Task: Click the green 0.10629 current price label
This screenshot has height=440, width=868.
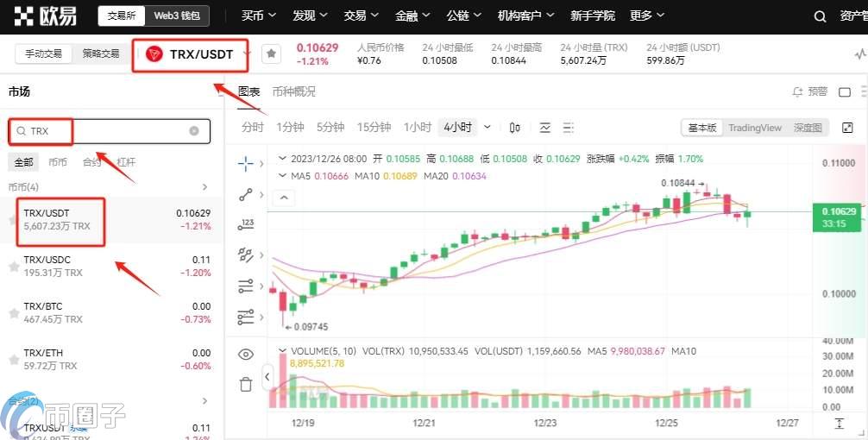Action: click(836, 217)
